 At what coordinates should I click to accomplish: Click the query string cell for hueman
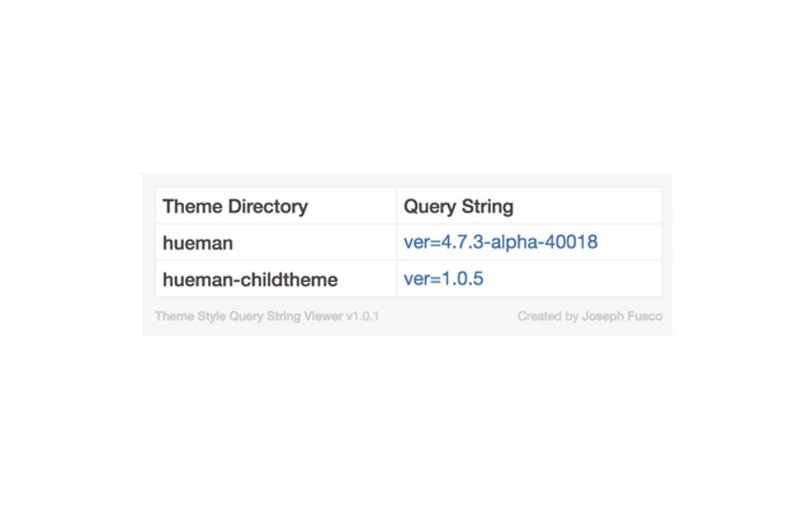click(529, 241)
